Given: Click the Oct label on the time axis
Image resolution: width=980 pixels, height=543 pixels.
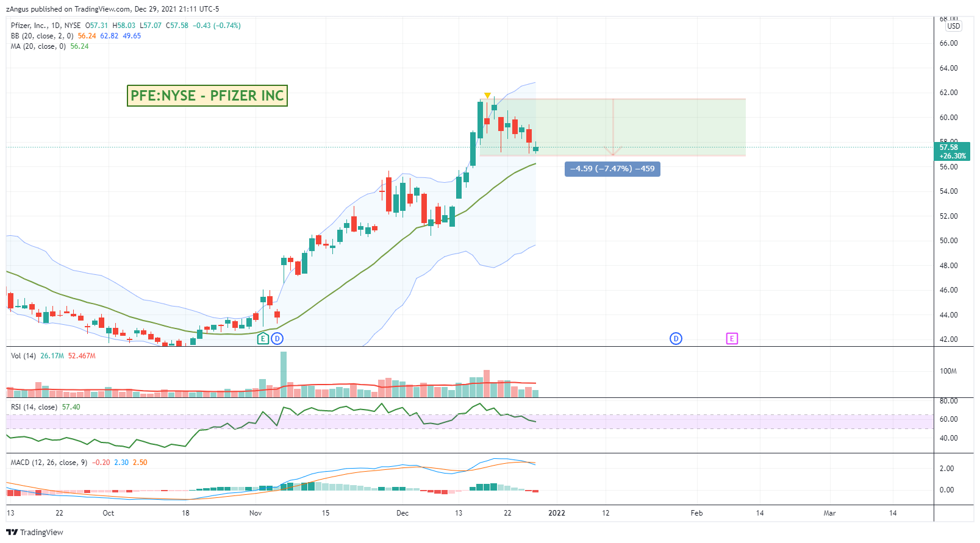Looking at the screenshot, I should point(109,513).
